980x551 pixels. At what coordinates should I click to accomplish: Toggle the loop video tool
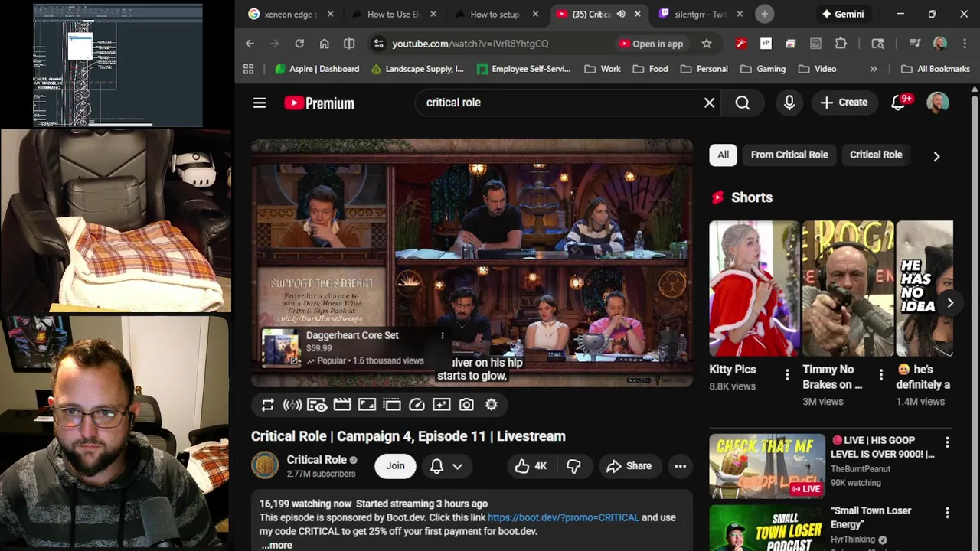pos(267,405)
